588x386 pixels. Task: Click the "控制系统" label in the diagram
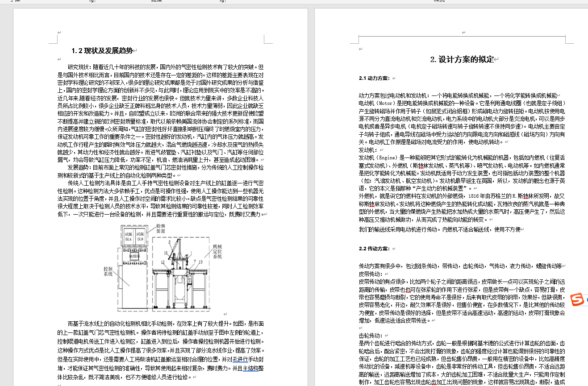108,272
